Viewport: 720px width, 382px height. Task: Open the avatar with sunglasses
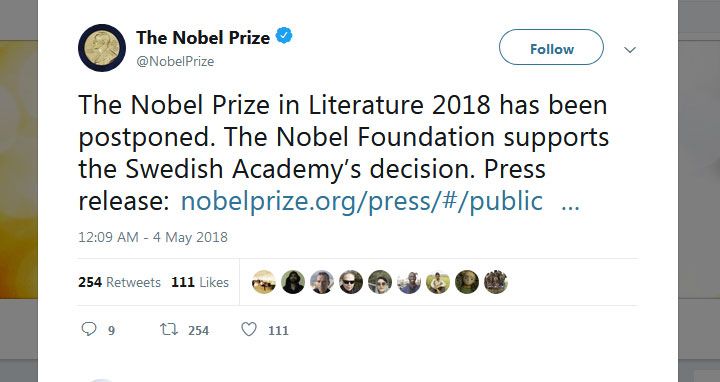point(351,282)
